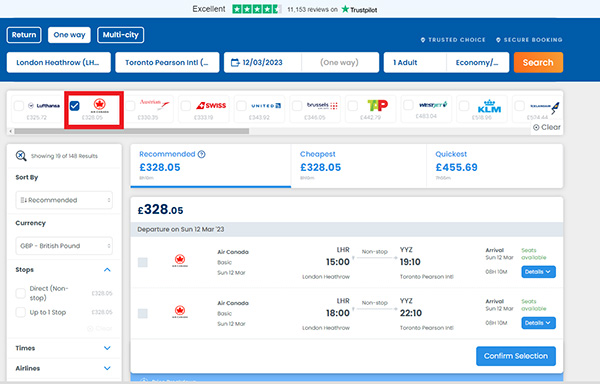This screenshot has height=384, width=600.
Task: Click the calendar icon beside 12/03/2023
Action: coord(235,62)
